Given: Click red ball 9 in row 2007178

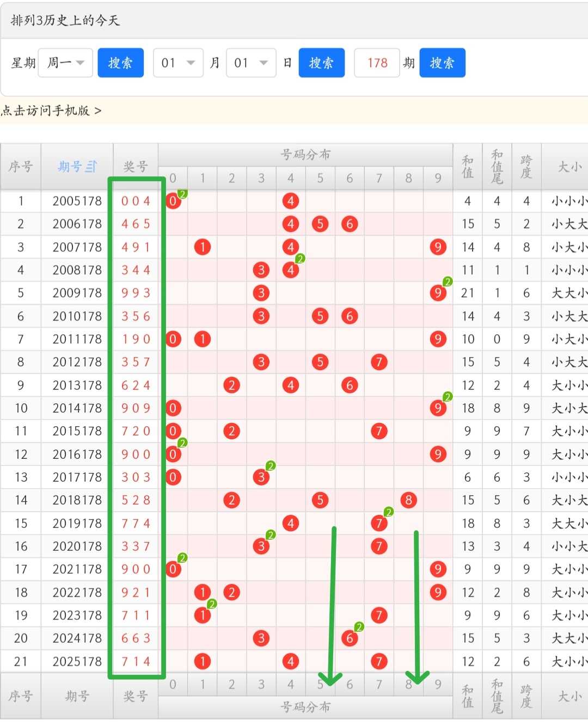Looking at the screenshot, I should (438, 247).
